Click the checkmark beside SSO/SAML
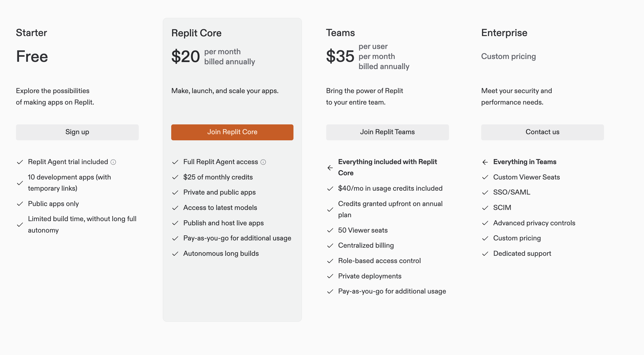644x355 pixels. click(x=485, y=192)
